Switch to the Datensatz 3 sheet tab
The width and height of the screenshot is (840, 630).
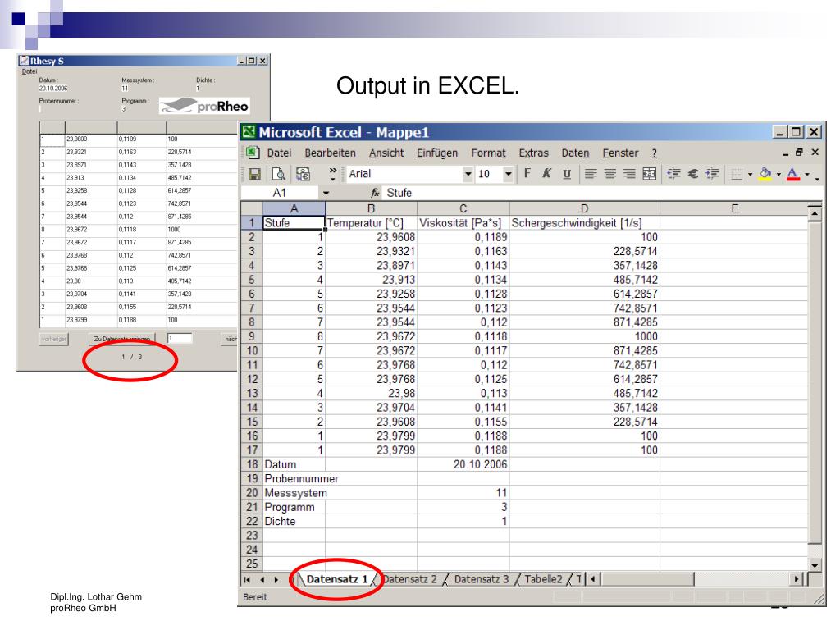pos(481,579)
